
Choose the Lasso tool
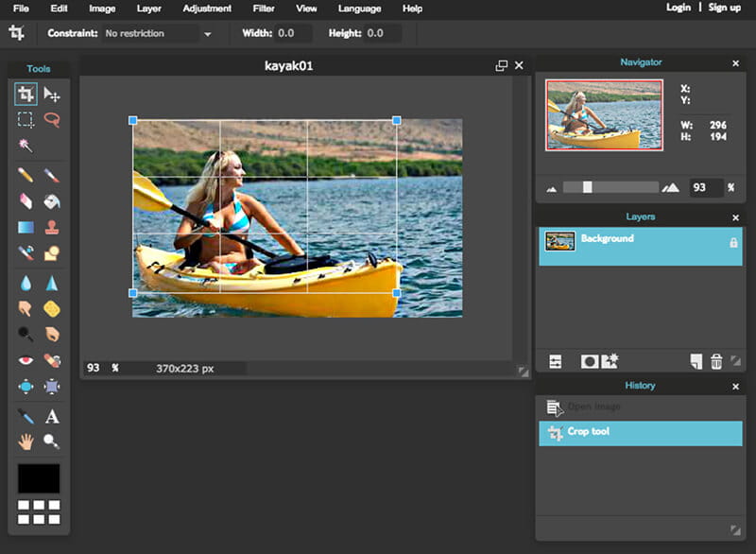pos(52,120)
